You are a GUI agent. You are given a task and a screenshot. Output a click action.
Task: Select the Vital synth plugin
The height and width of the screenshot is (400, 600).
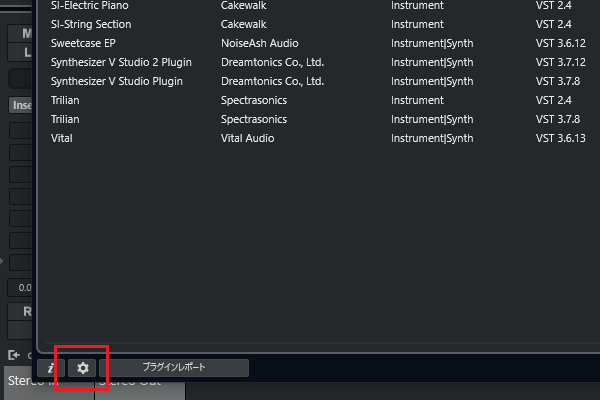pos(62,138)
